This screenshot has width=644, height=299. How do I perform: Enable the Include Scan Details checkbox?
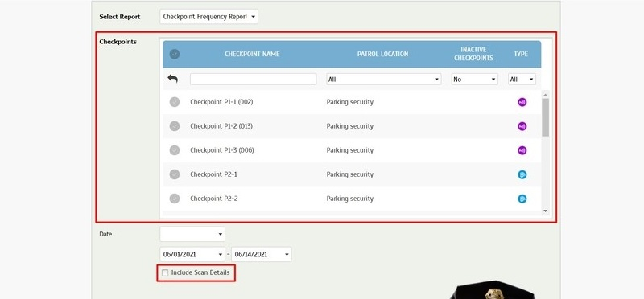(x=165, y=272)
